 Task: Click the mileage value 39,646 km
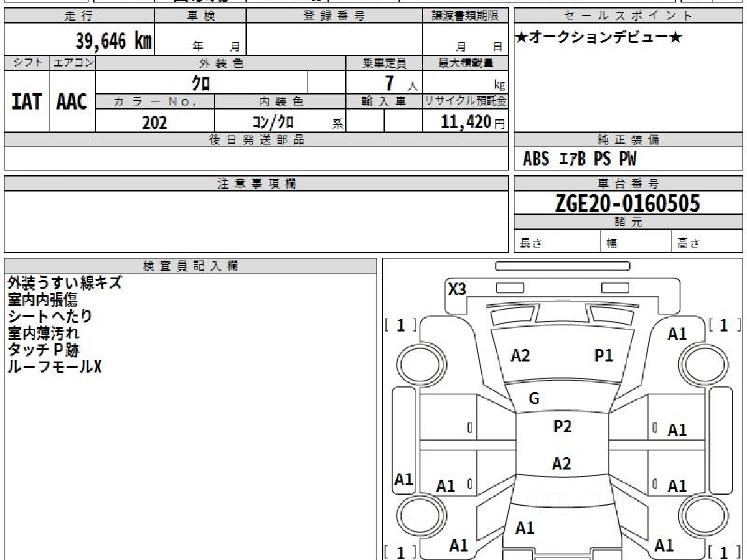pyautogui.click(x=114, y=41)
